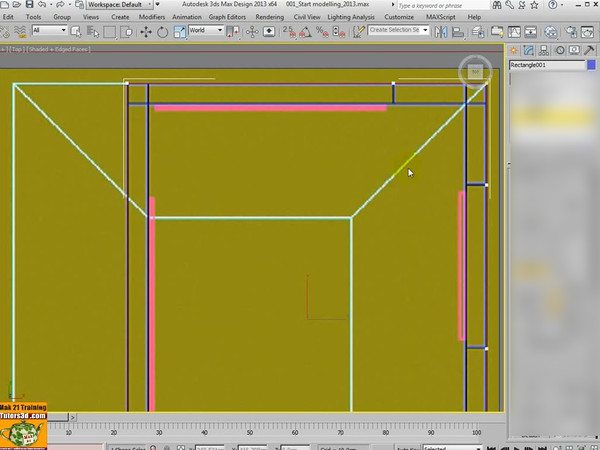
Task: Activate the Select and Scale tool
Action: point(179,32)
